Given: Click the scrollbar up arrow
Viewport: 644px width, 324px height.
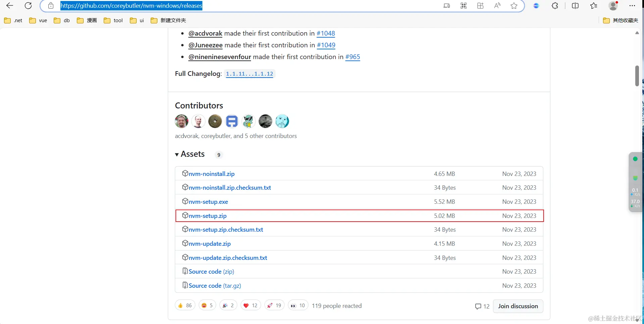Looking at the screenshot, I should (637, 33).
